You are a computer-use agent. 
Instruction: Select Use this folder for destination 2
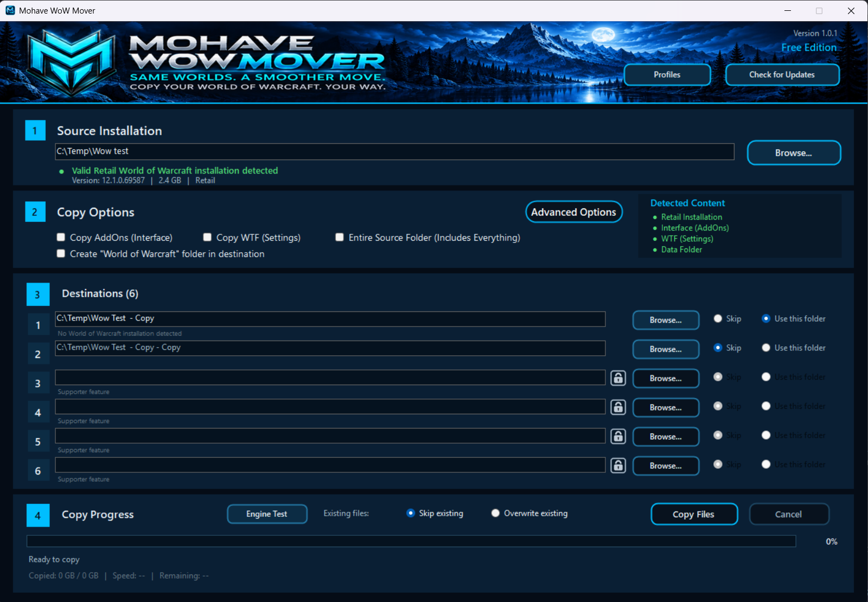coord(766,348)
